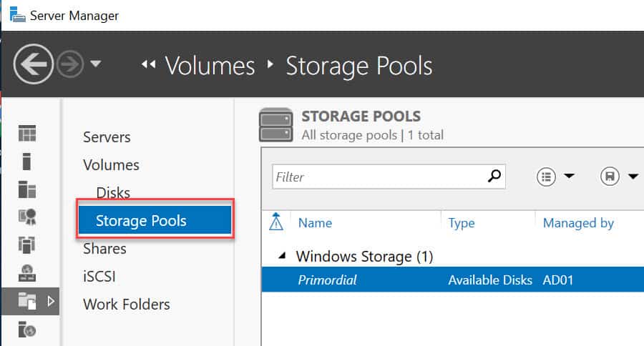The width and height of the screenshot is (644, 346).
Task: Click the save query disk icon
Action: coord(610,177)
